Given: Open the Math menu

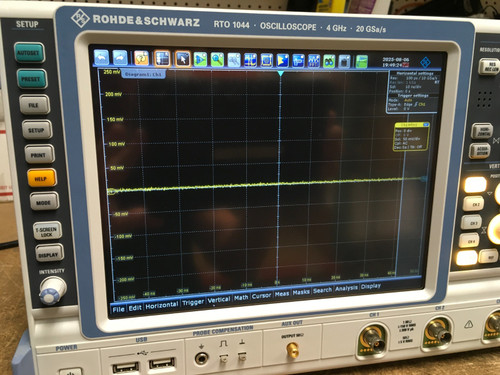Looking at the screenshot, I should [x=241, y=298].
